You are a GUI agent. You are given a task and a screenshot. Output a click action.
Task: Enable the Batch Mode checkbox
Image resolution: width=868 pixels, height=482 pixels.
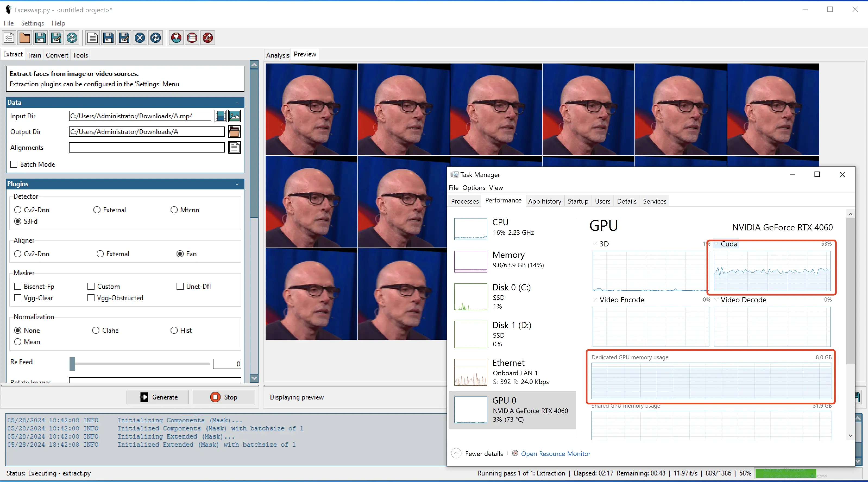[14, 164]
